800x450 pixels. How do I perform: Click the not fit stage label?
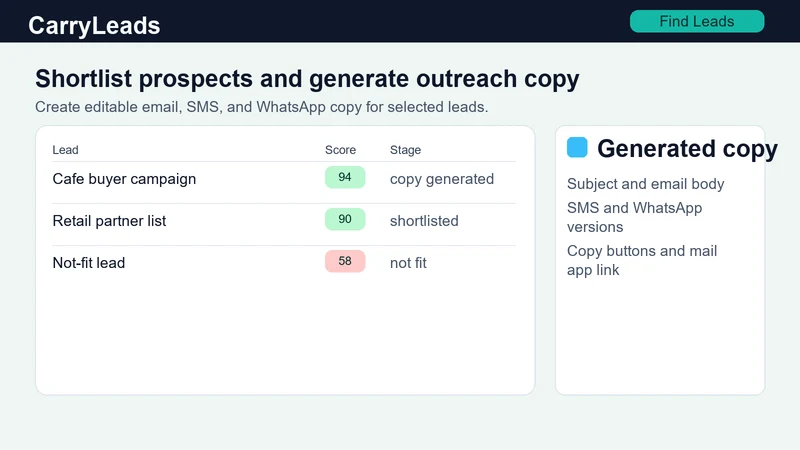pyautogui.click(x=408, y=263)
